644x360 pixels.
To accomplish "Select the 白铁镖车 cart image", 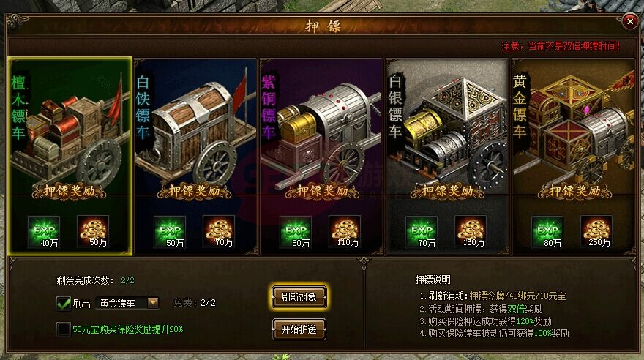I will coord(195,127).
